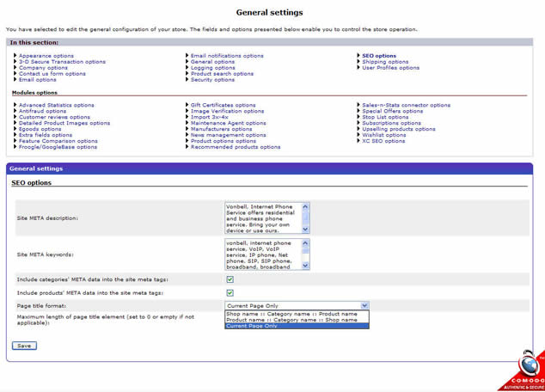Save the SEO options
Image resolution: width=545 pixels, height=392 pixels.
pos(24,346)
